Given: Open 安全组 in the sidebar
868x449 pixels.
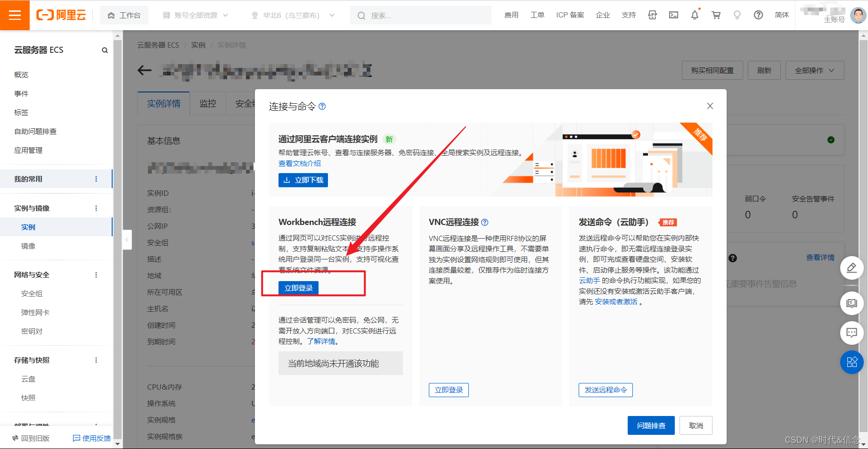Looking at the screenshot, I should (32, 293).
